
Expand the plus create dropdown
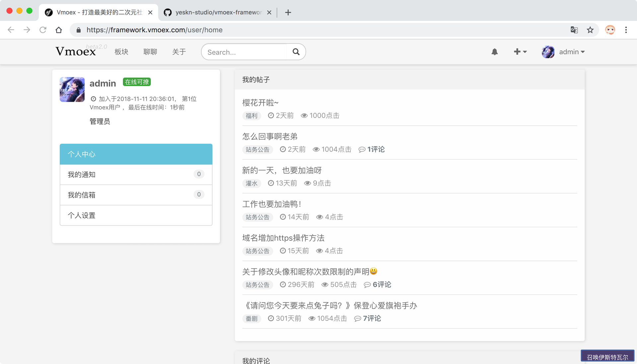tap(520, 52)
